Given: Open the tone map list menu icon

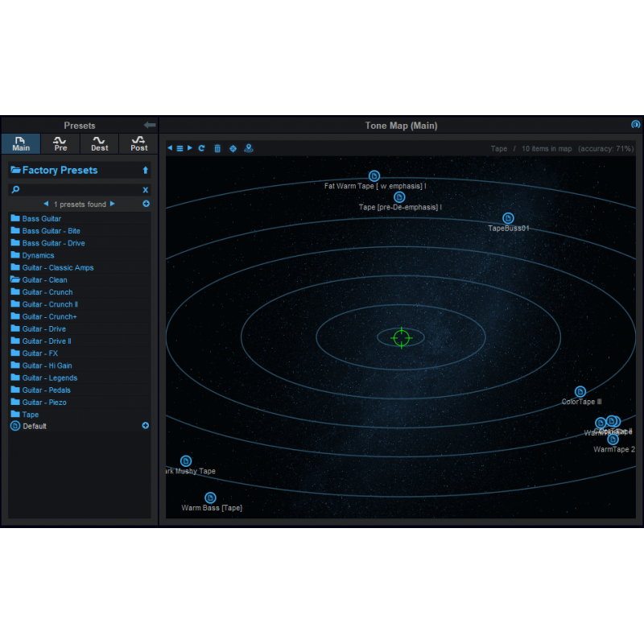Looking at the screenshot, I should pyautogui.click(x=180, y=148).
